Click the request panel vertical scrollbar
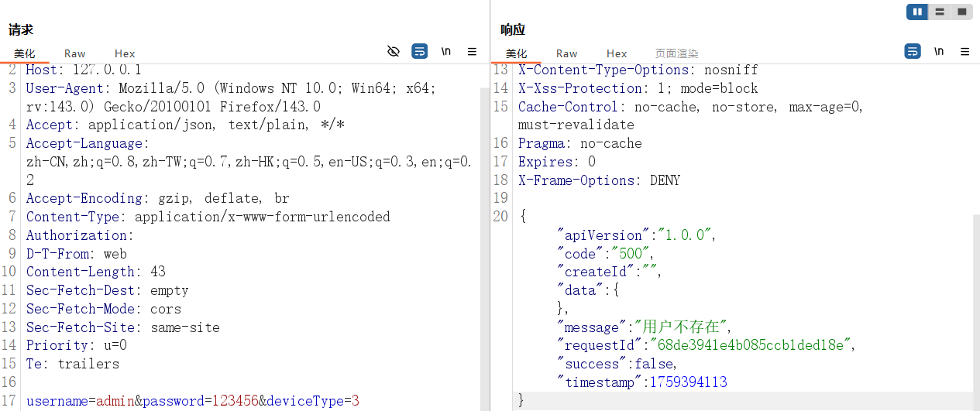The width and height of the screenshot is (980, 411). point(485,232)
